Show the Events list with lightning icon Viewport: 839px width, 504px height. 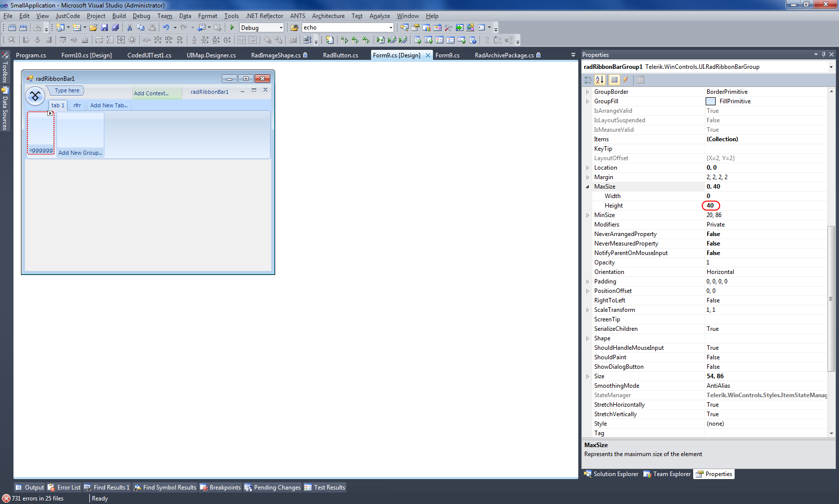click(625, 80)
